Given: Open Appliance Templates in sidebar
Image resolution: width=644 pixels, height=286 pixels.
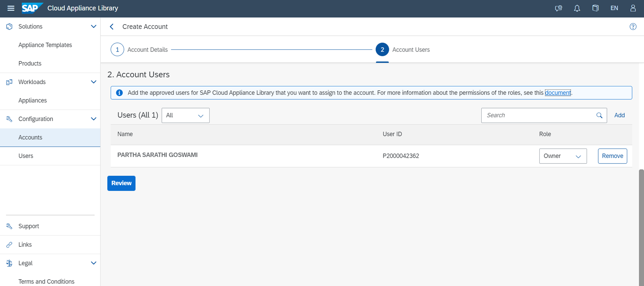Looking at the screenshot, I should tap(45, 45).
